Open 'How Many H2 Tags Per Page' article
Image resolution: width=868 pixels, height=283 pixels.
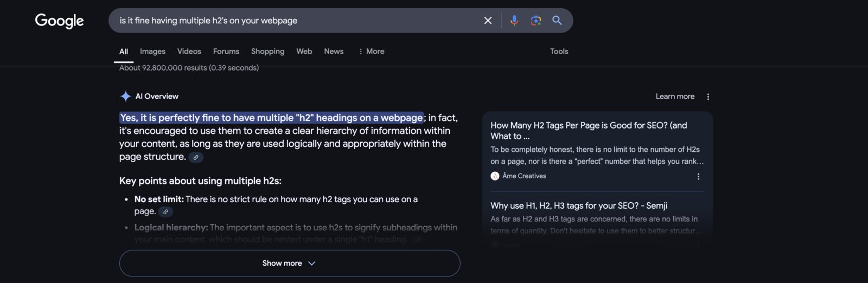[x=589, y=131]
